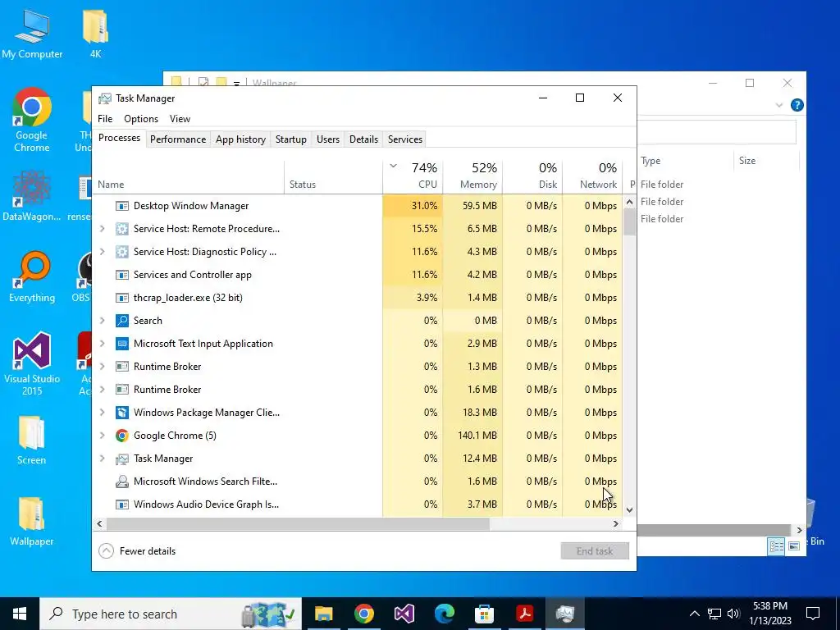Select the 4K folder on the desktop
The width and height of the screenshot is (840, 630).
[x=95, y=33]
